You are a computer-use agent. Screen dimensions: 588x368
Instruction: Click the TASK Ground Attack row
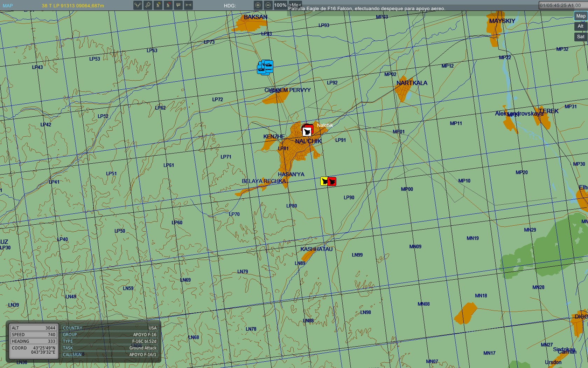point(110,348)
